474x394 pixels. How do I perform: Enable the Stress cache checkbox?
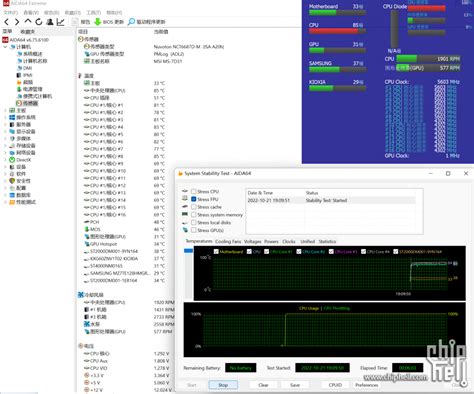193,207
